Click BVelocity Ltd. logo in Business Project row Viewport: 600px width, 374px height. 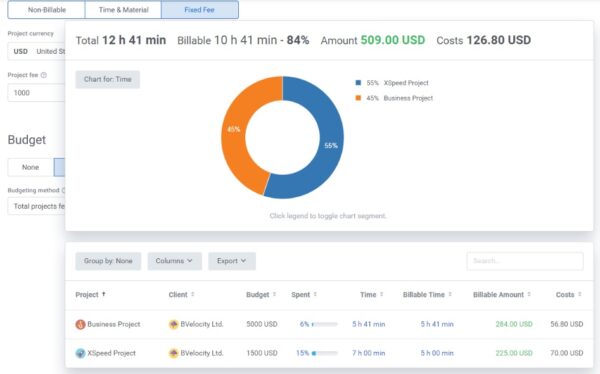pos(174,324)
